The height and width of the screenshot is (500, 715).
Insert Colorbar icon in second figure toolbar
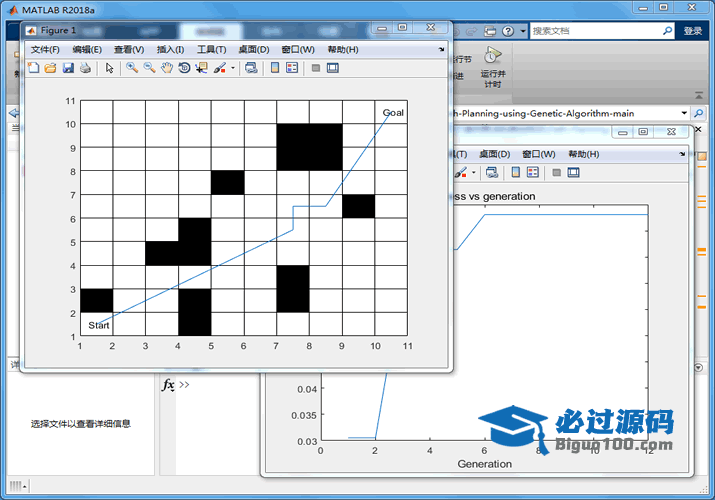(x=516, y=172)
